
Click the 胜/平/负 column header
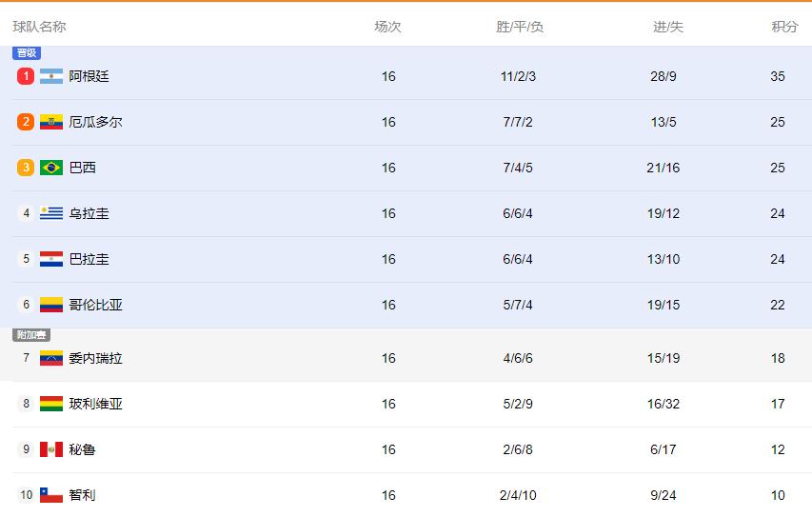pyautogui.click(x=520, y=27)
